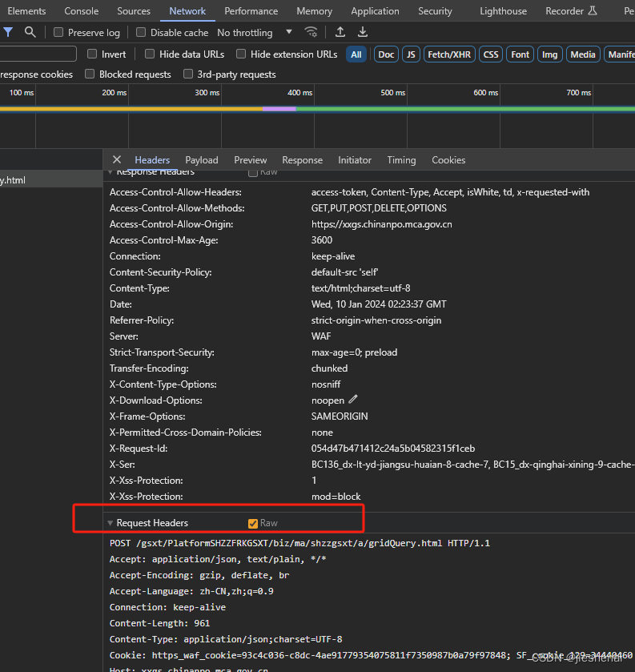Open network search magnifier icon
635x672 pixels.
(30, 32)
